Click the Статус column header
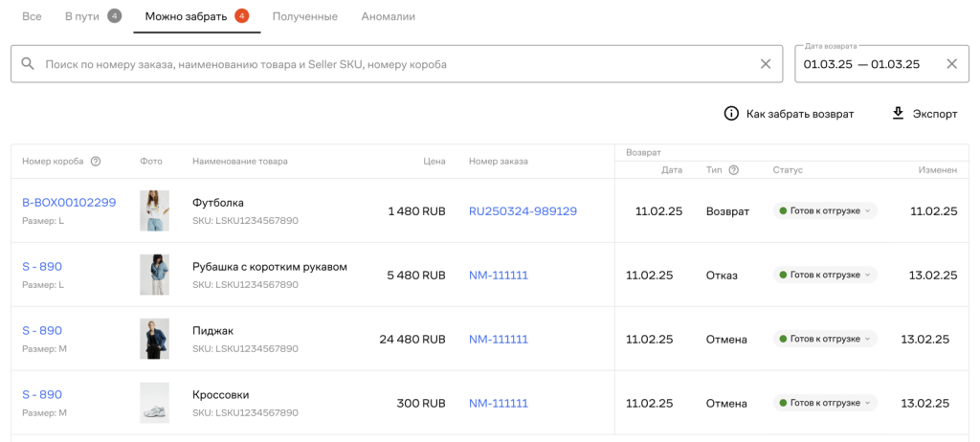The height and width of the screenshot is (442, 980). (x=788, y=170)
